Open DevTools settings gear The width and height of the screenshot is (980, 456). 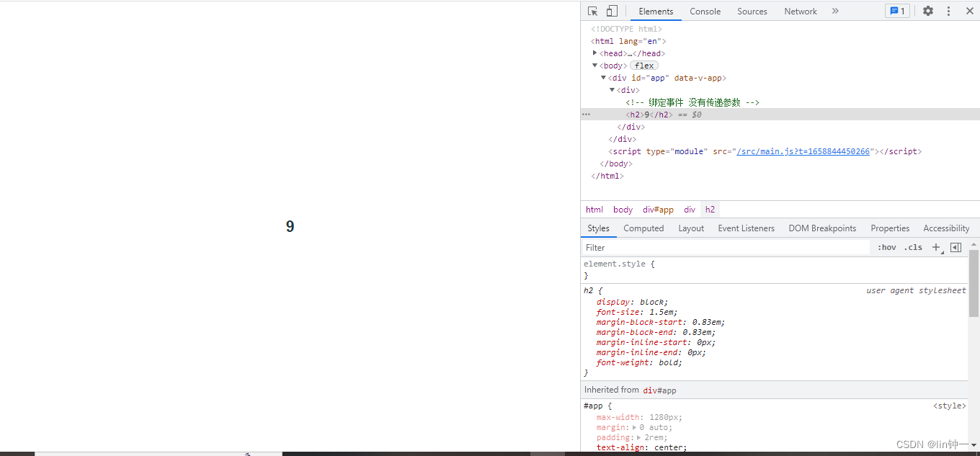(928, 12)
